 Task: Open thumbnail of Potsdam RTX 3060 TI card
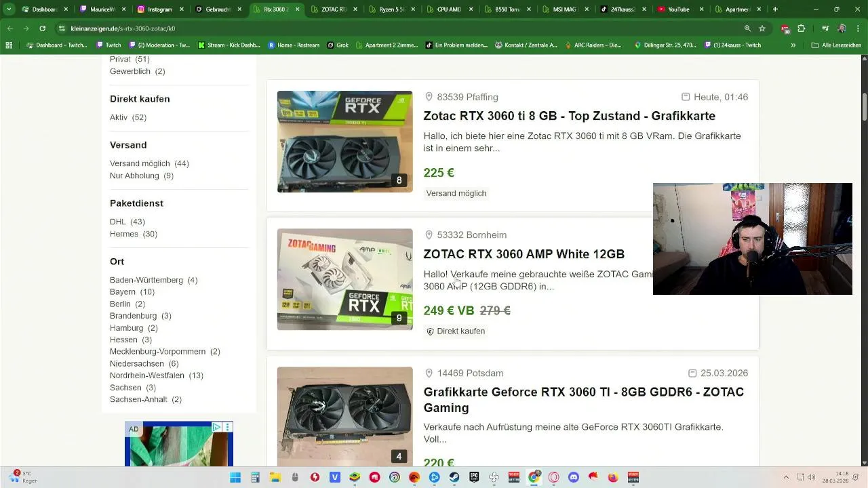pyautogui.click(x=344, y=416)
